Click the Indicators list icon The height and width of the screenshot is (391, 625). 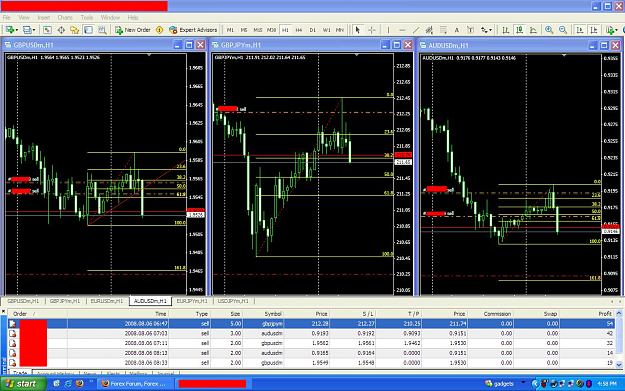(x=610, y=30)
